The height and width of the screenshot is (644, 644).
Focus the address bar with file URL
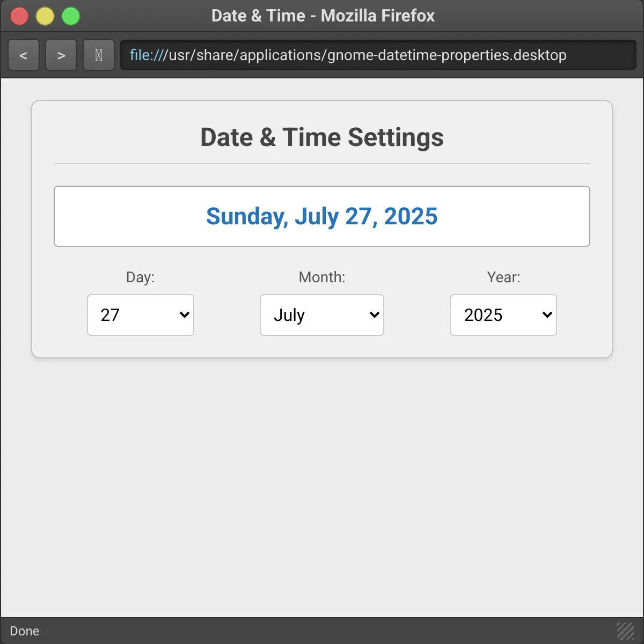[378, 55]
